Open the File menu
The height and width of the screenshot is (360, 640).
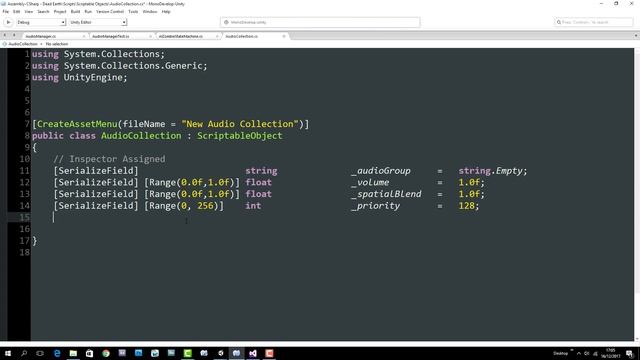pos(6,11)
